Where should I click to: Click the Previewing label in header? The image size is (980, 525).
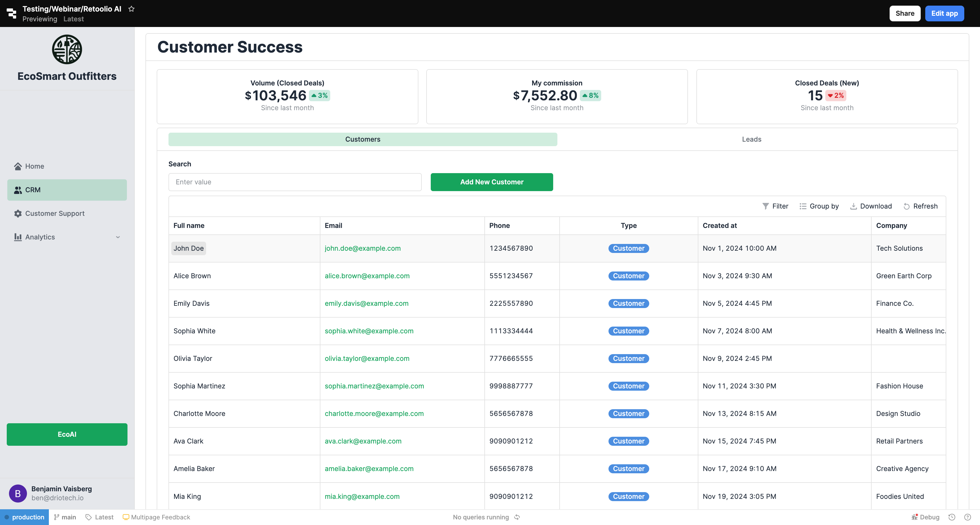click(x=40, y=19)
